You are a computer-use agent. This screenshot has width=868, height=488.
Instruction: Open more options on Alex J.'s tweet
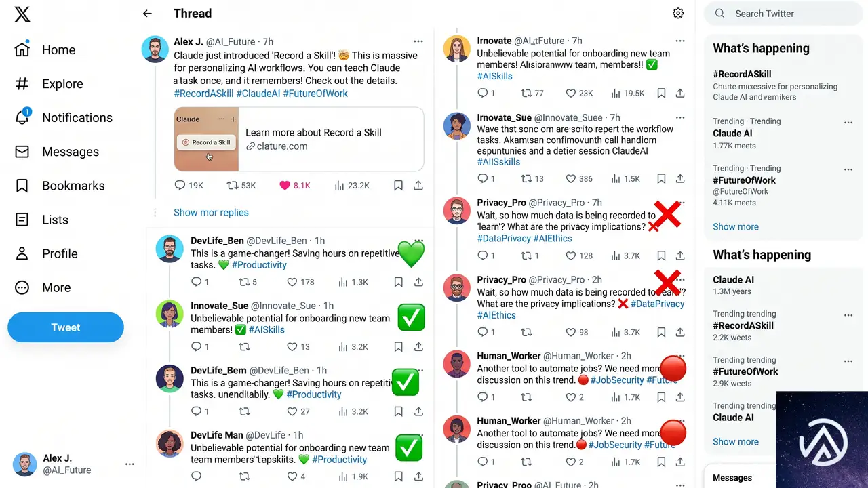(x=418, y=41)
